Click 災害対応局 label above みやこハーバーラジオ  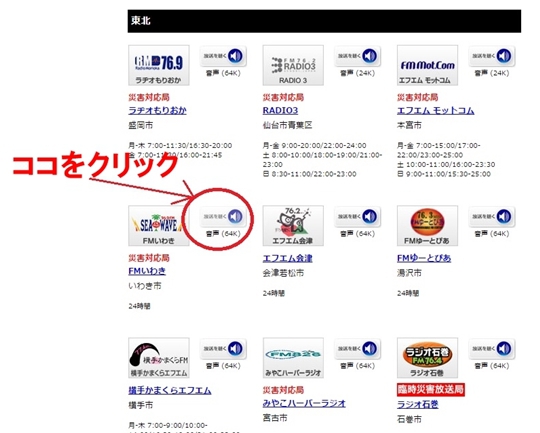[283, 390]
